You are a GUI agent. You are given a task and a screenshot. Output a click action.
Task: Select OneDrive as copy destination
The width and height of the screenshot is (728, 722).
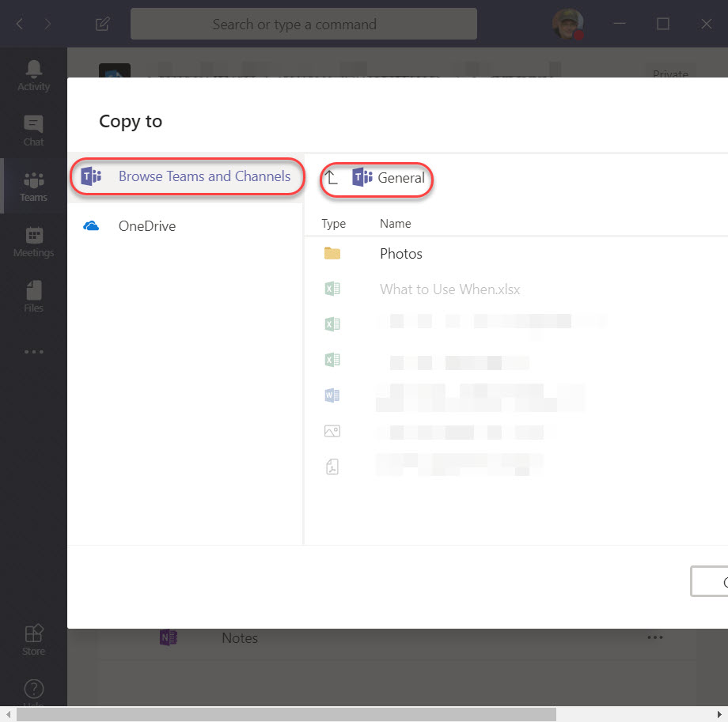tap(147, 226)
